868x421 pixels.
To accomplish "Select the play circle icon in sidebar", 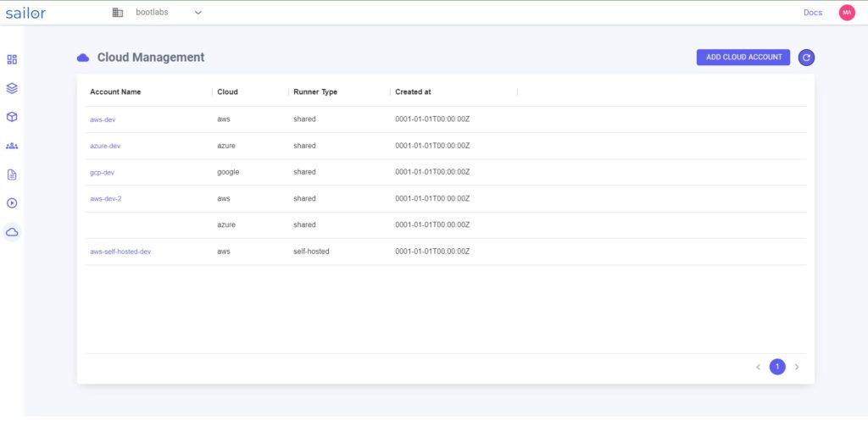I will 12,203.
